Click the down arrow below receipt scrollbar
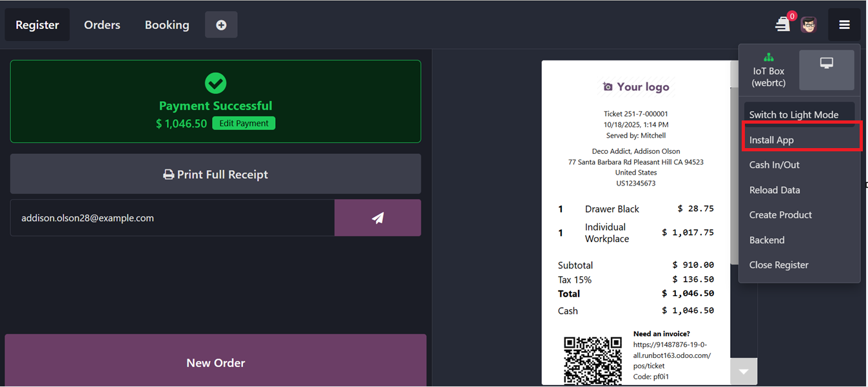868x387 pixels. pyautogui.click(x=744, y=372)
